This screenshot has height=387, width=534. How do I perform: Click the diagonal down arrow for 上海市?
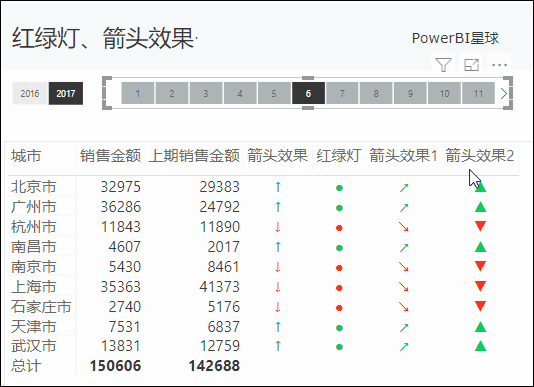coord(404,287)
